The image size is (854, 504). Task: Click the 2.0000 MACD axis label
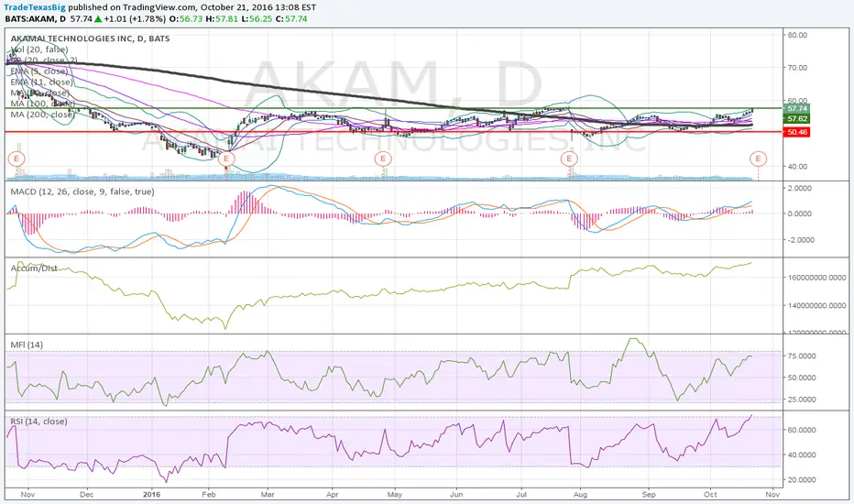[800, 188]
